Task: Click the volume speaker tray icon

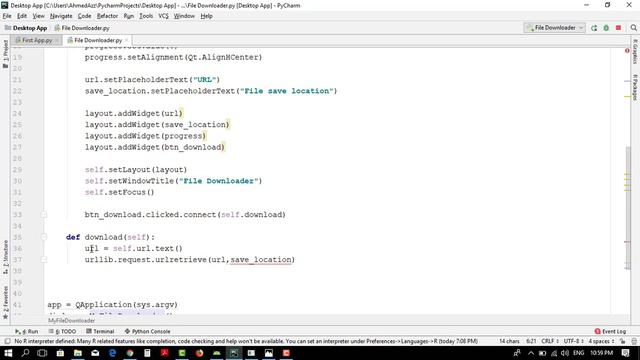Action: pos(565,353)
